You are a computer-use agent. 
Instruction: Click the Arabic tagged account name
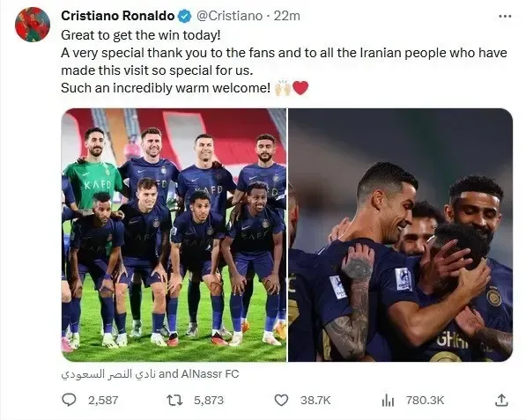tap(108, 374)
